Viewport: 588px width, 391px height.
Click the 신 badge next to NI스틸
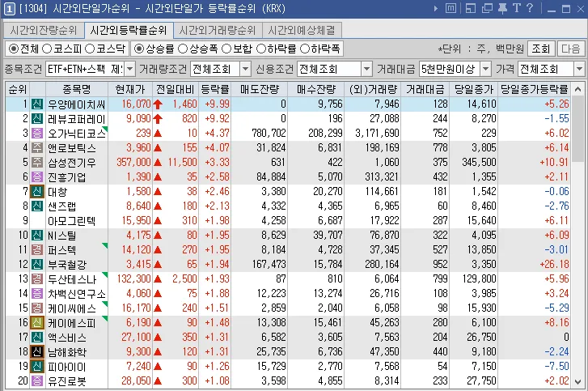click(x=36, y=236)
